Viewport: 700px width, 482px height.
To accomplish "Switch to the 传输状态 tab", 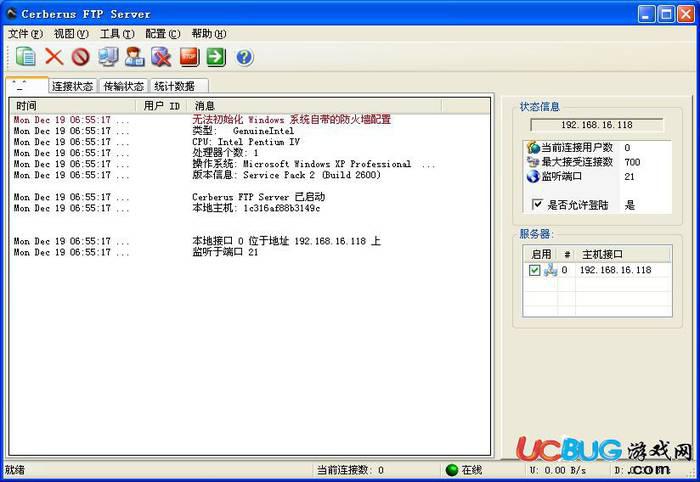I will [x=124, y=86].
